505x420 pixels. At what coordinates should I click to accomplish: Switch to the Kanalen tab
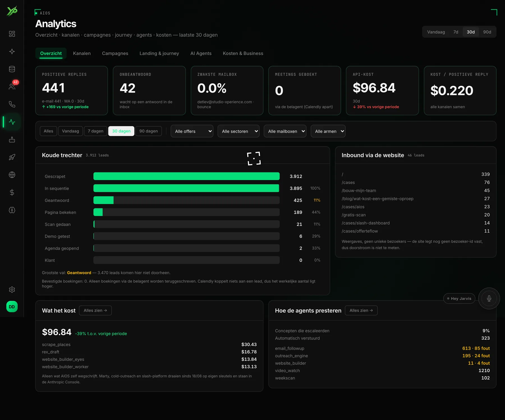click(x=82, y=53)
